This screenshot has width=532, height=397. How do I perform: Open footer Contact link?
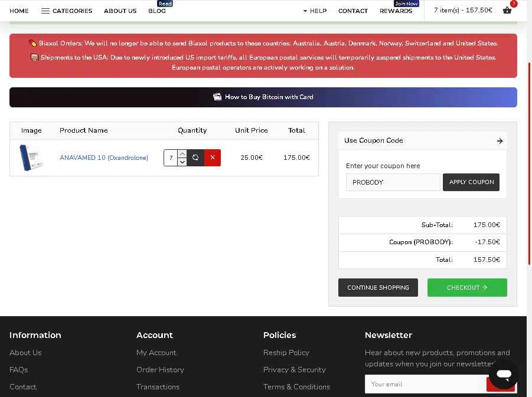(22, 386)
